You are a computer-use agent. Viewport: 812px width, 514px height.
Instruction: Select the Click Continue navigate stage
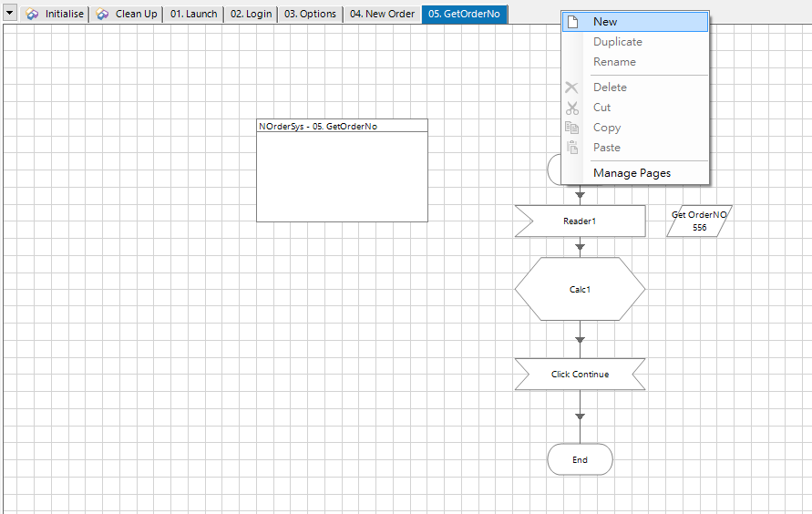coord(580,374)
